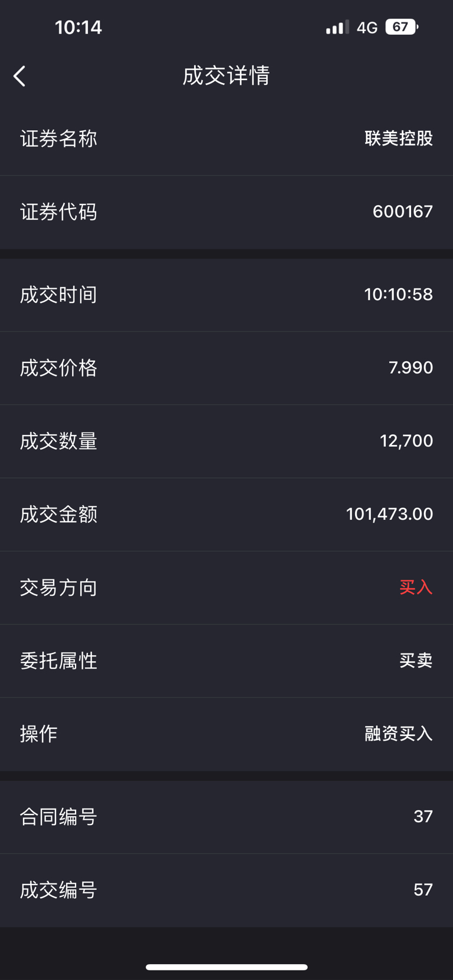Tap the stock name 联美控股
The image size is (453, 980).
(x=399, y=138)
